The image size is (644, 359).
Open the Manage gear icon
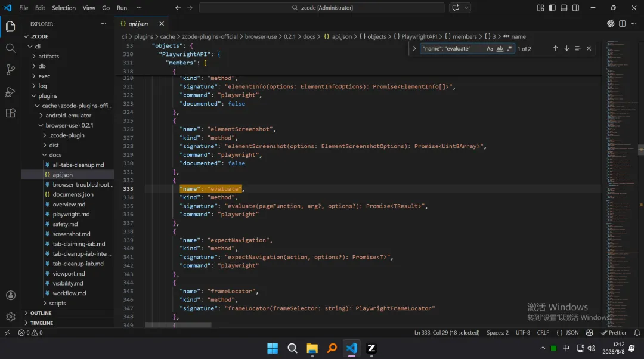pyautogui.click(x=11, y=317)
